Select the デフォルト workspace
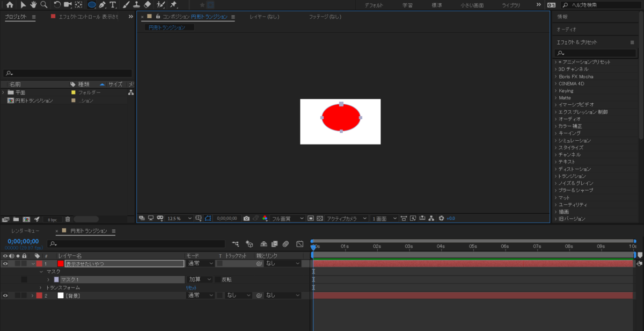Screen dimensions: 644x331 [374, 5]
